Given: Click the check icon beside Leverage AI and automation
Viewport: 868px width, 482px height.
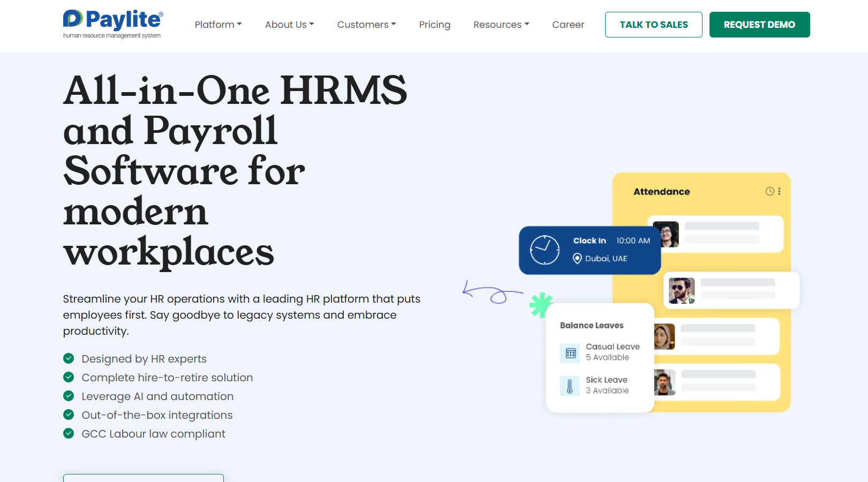Looking at the screenshot, I should (x=69, y=396).
